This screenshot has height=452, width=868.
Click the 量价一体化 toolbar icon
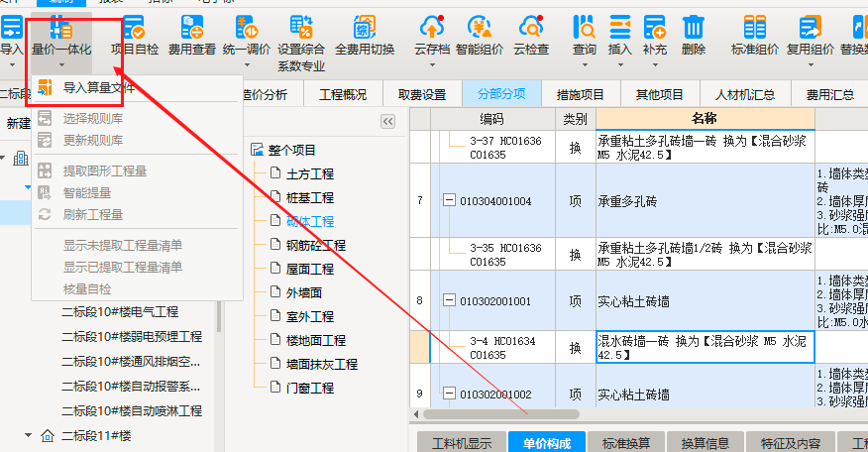(60, 28)
